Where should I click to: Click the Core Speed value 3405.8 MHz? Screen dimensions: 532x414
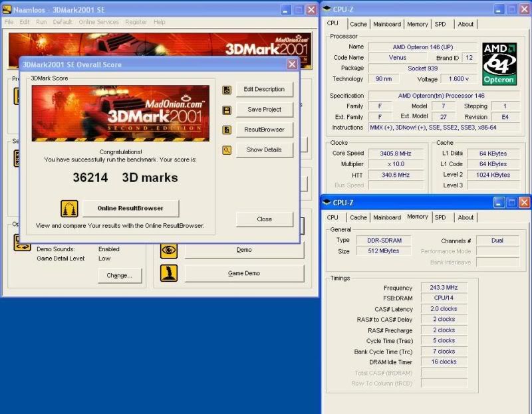coord(396,154)
